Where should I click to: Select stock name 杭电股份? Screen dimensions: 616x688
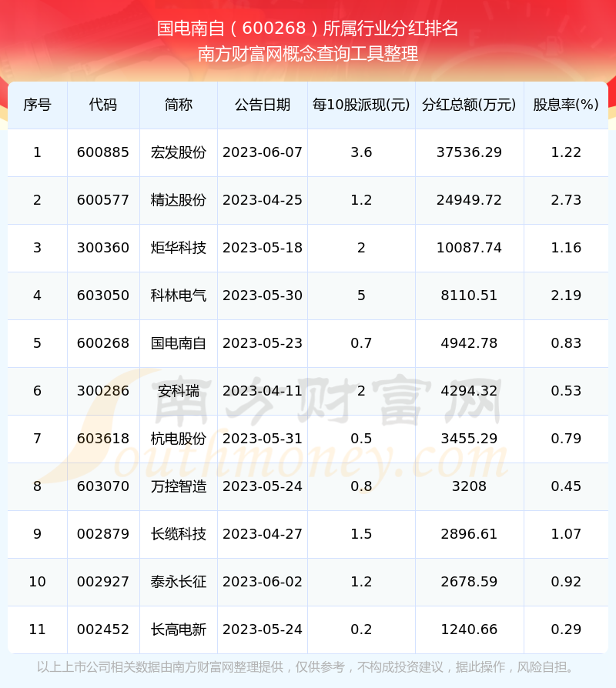(179, 439)
